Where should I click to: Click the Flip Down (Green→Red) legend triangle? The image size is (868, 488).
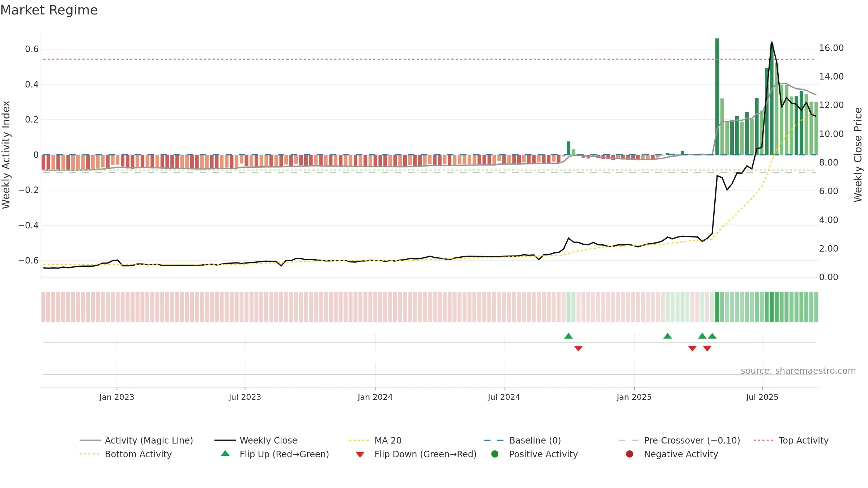pyautogui.click(x=360, y=454)
